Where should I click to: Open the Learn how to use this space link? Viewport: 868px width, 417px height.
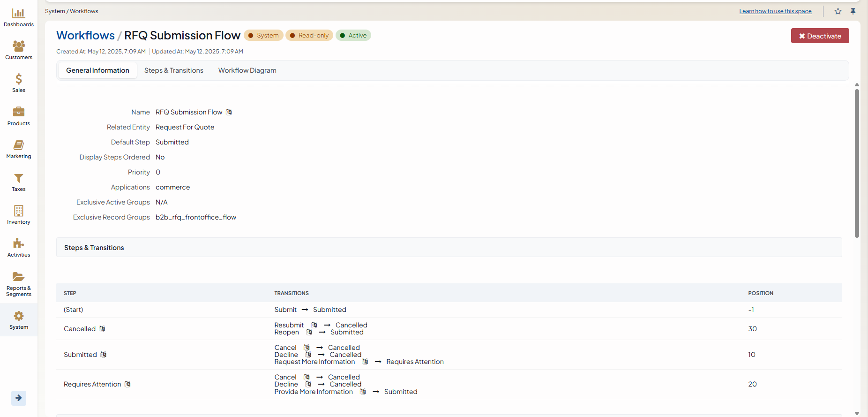(x=775, y=11)
